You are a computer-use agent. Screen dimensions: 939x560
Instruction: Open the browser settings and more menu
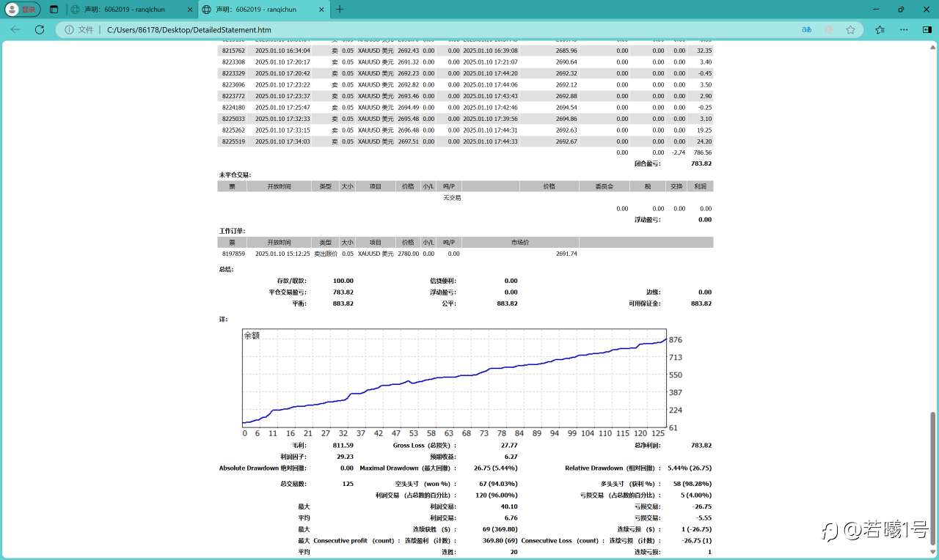pyautogui.click(x=904, y=30)
